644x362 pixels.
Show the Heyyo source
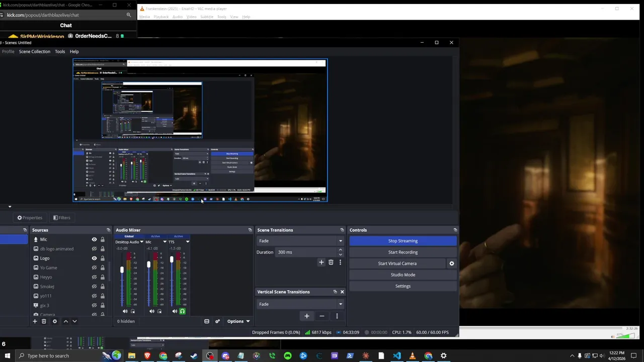tap(94, 277)
